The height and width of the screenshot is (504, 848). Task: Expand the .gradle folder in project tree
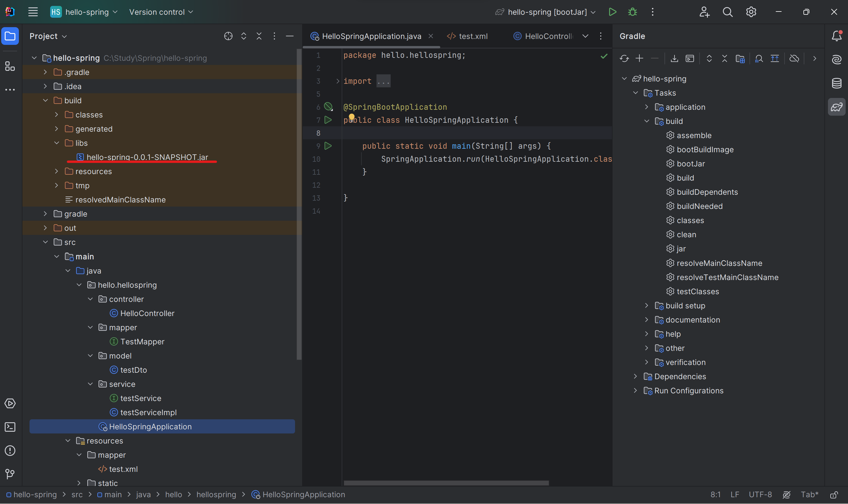point(45,72)
